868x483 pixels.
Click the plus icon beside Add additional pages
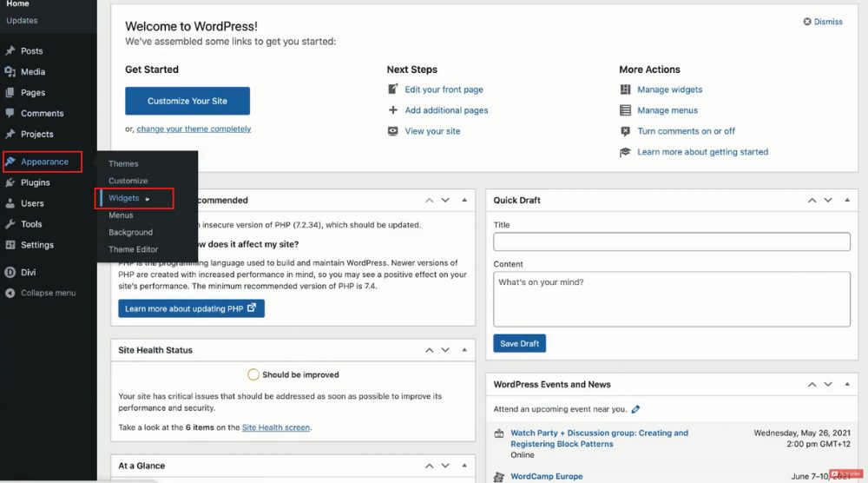393,109
